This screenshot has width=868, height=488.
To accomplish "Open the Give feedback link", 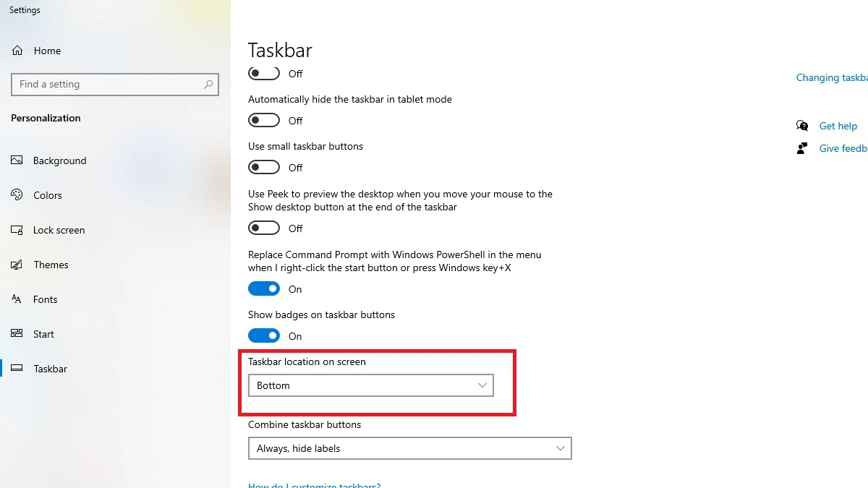I will click(x=843, y=148).
